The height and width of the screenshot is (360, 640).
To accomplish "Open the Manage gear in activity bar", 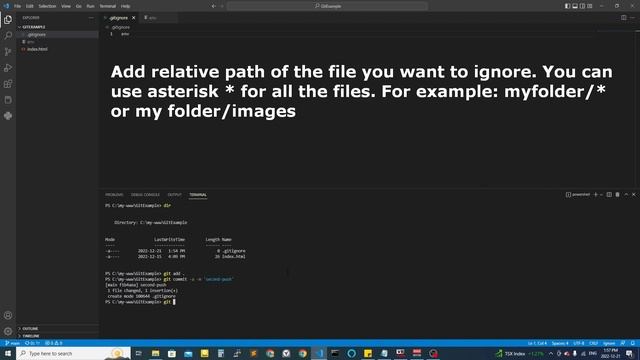I will pos(8,331).
